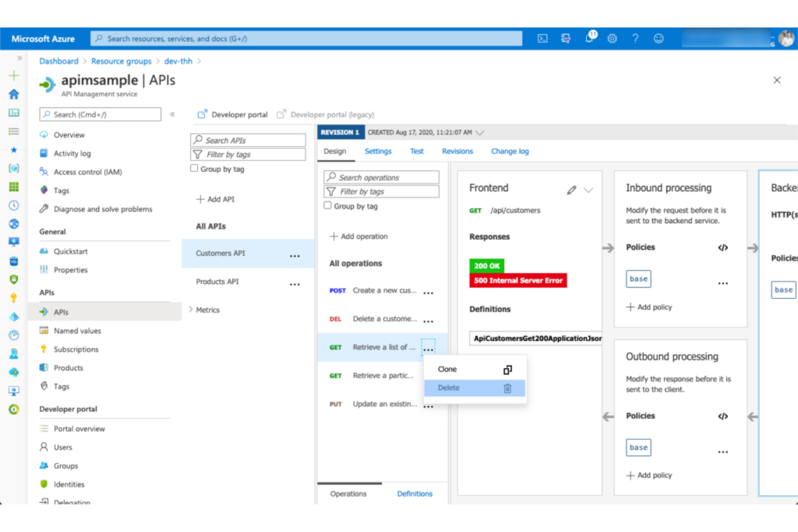The image size is (798, 532).
Task: Open Cloud Shell from top bar
Action: (542, 38)
